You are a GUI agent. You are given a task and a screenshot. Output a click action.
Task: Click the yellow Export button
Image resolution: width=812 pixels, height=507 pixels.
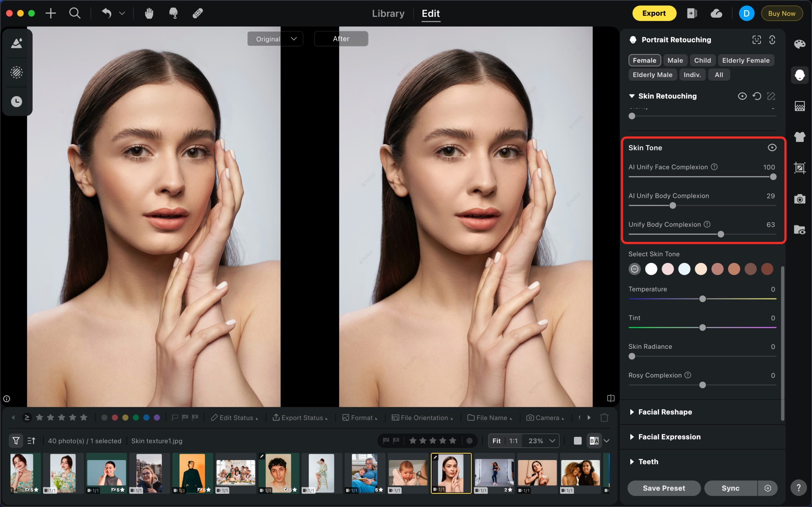[x=654, y=13]
